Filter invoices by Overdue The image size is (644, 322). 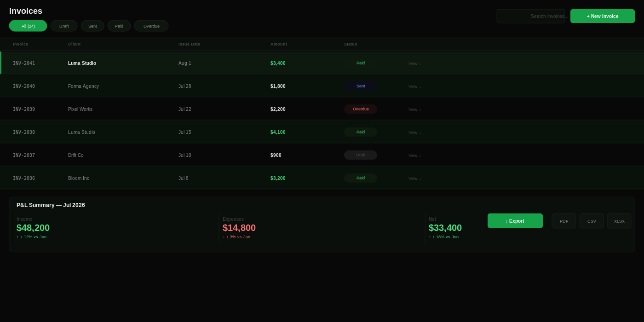pos(151,26)
